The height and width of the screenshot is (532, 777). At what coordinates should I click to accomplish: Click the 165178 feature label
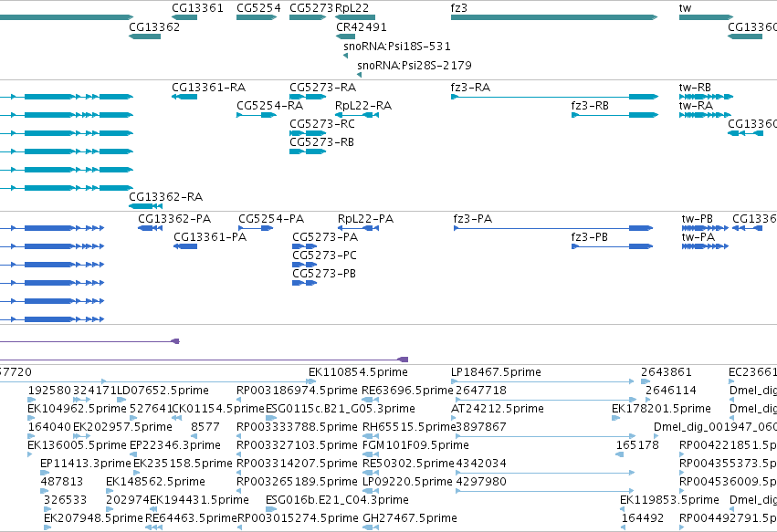pos(637,445)
